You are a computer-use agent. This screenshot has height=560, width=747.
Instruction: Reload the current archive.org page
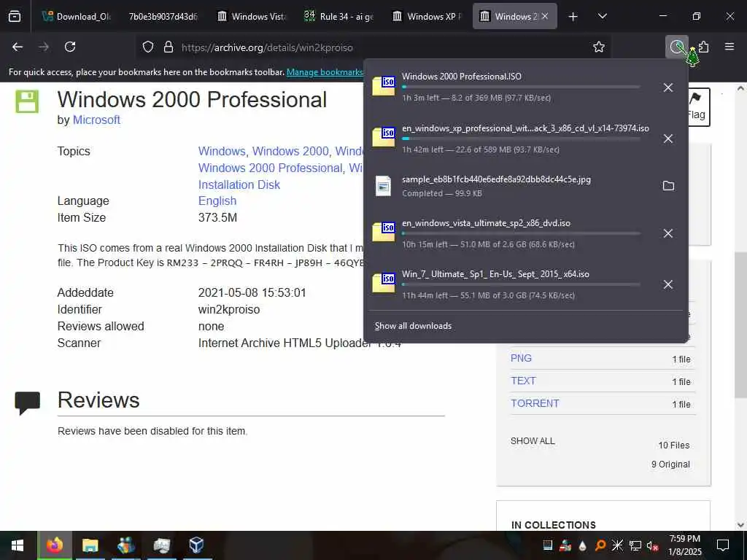coord(70,47)
